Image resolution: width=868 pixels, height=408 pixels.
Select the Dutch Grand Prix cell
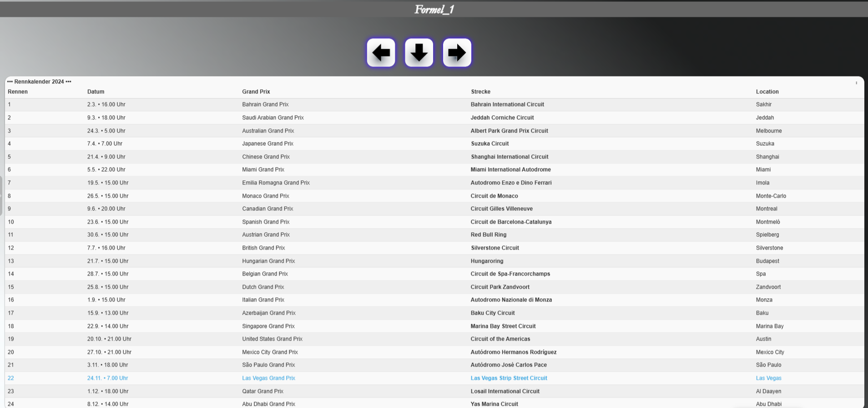[263, 287]
